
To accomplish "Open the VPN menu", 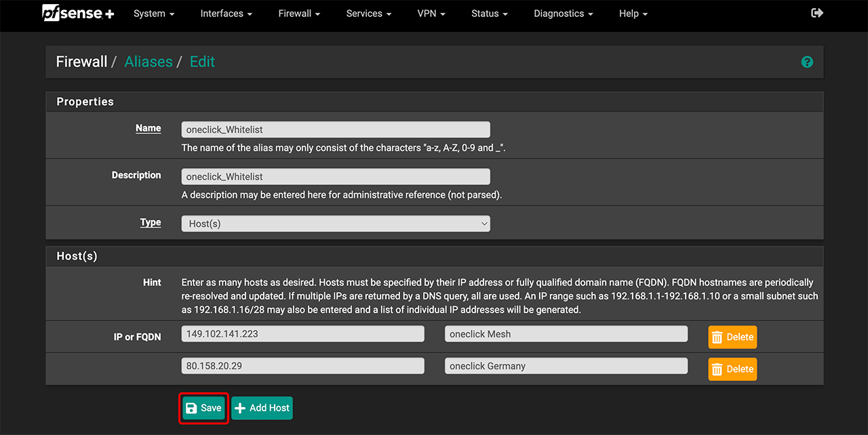I will click(431, 14).
